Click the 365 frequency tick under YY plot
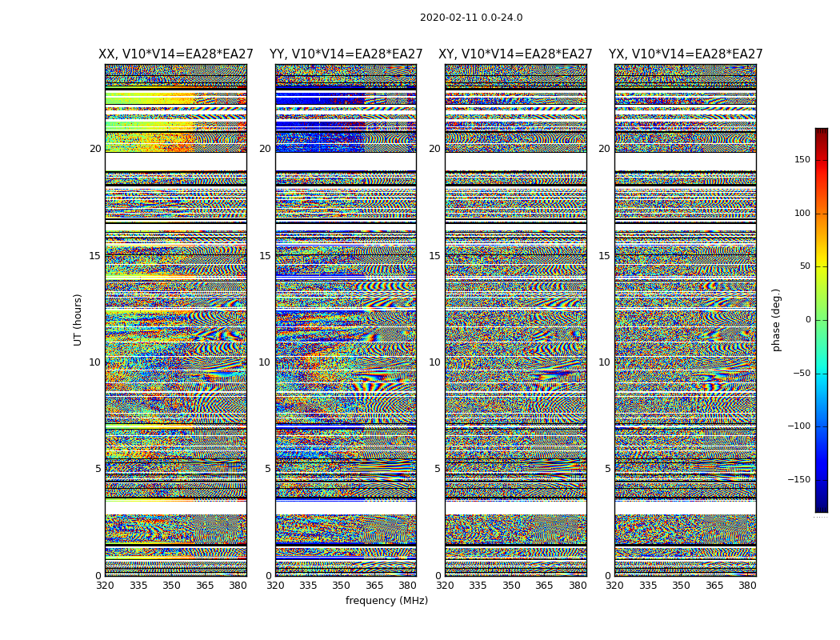This screenshot has width=840, height=640. (375, 586)
